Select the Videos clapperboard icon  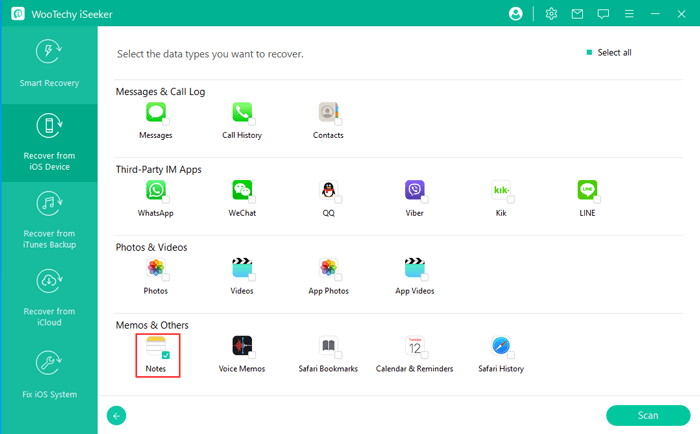coord(242,267)
